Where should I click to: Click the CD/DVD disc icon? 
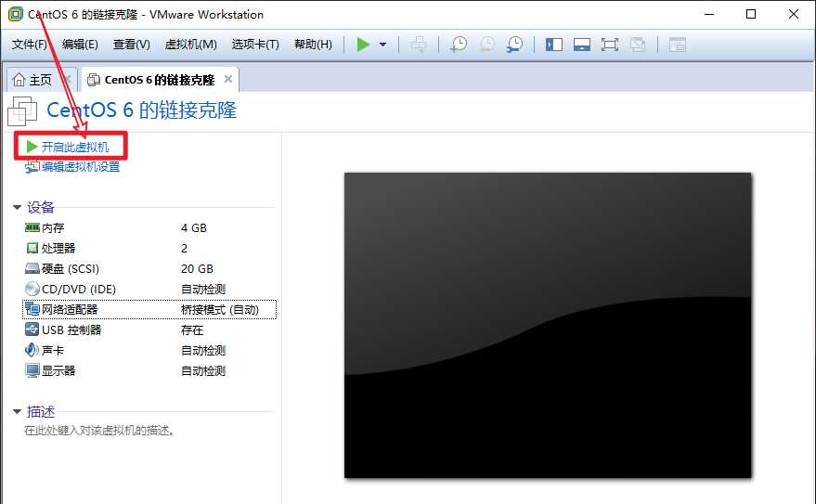[x=32, y=289]
